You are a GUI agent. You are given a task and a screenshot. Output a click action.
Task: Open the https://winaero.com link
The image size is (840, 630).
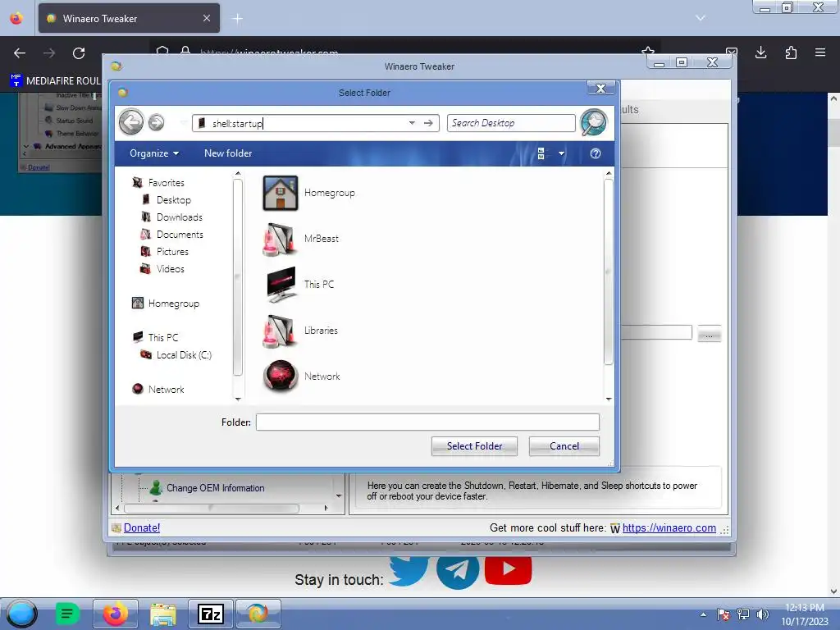(669, 527)
